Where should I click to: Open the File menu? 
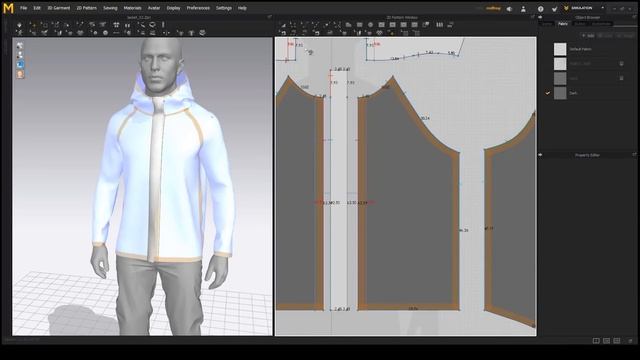(x=24, y=8)
